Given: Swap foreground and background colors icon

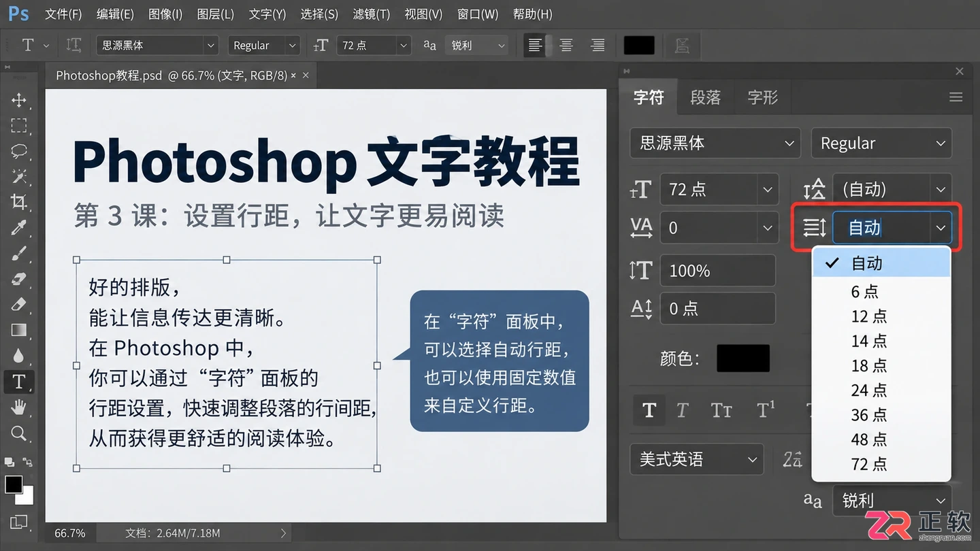Looking at the screenshot, I should (28, 462).
